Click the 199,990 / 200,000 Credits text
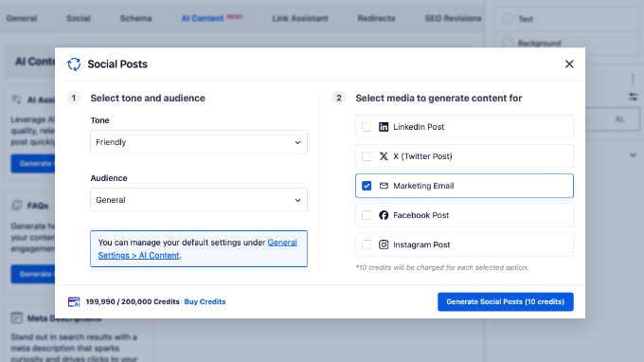The height and width of the screenshot is (362, 644). [133, 301]
